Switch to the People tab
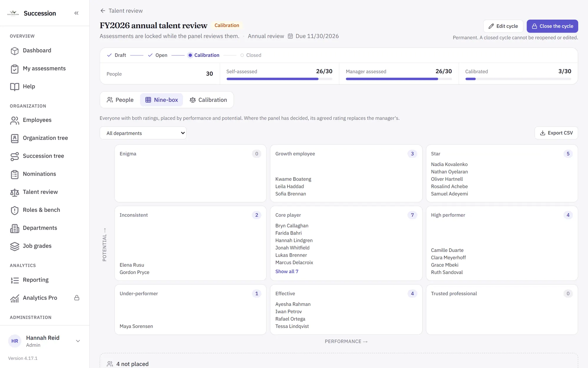This screenshot has width=588, height=368. coord(120,100)
